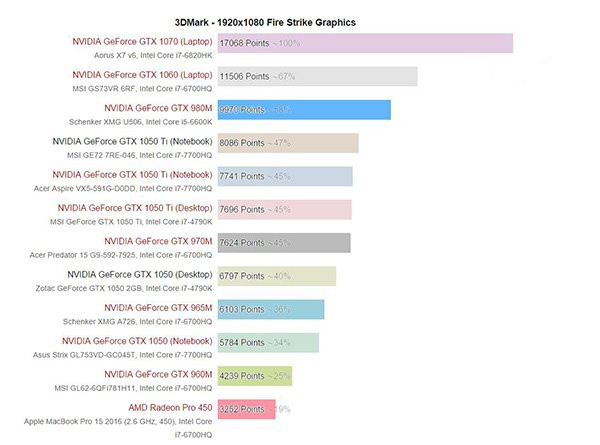
Task: Open the GeForce GTX 1050 (Desktop) link
Action: [x=140, y=274]
